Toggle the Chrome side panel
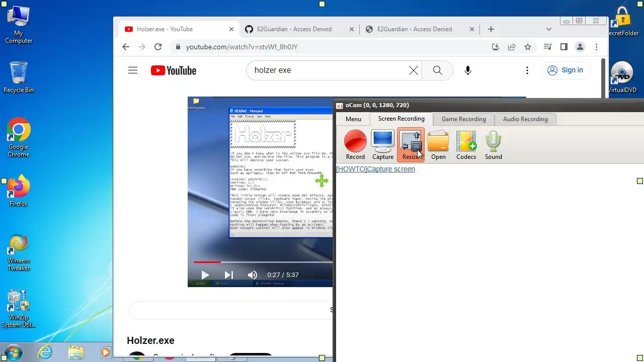 (x=564, y=47)
